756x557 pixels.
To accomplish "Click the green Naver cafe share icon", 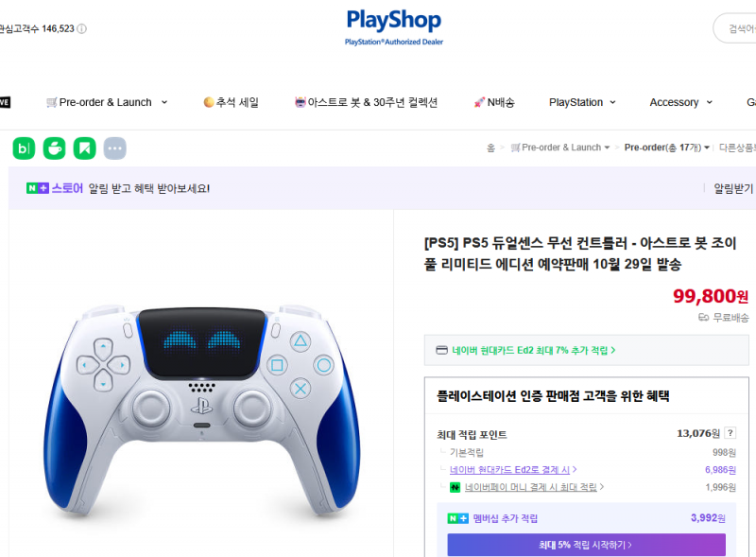I will click(x=54, y=148).
